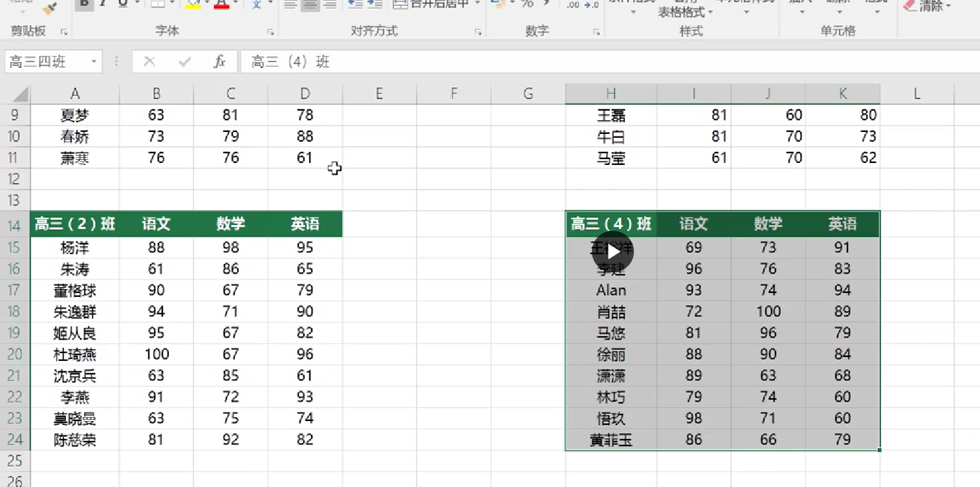This screenshot has width=980, height=487.
Task: Open Insert Function (fx) beside formula bar
Action: coord(220,61)
